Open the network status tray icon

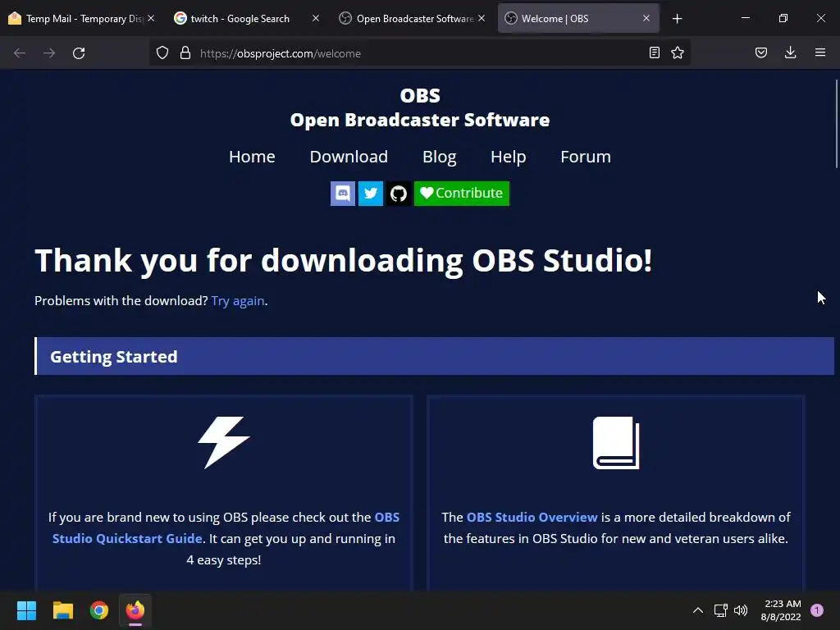click(x=720, y=610)
